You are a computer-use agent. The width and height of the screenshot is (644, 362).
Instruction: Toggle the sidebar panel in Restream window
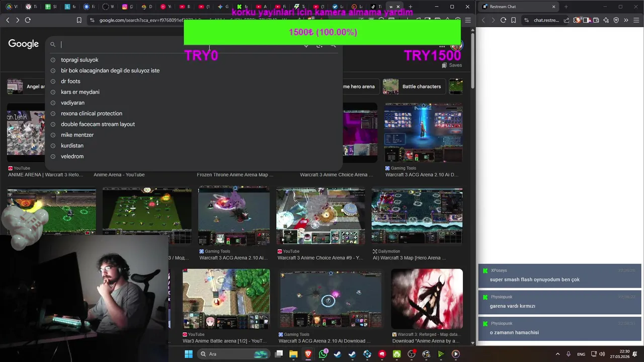[587, 20]
